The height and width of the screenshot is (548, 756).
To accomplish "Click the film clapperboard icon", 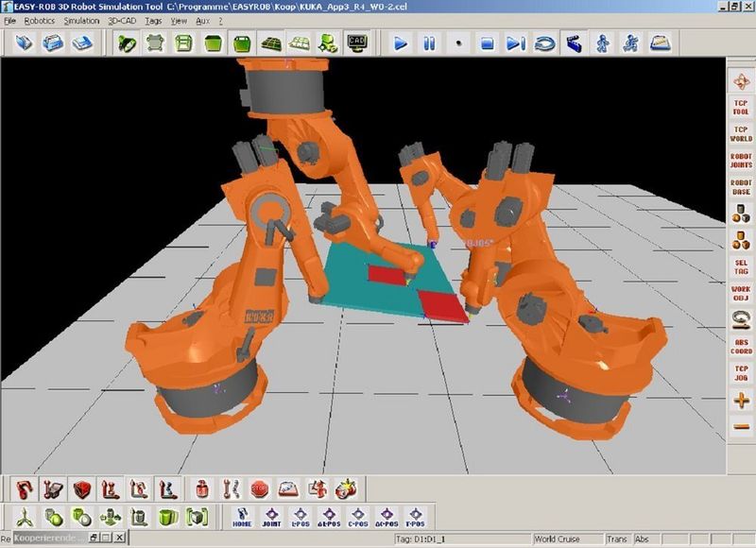I will (x=574, y=43).
